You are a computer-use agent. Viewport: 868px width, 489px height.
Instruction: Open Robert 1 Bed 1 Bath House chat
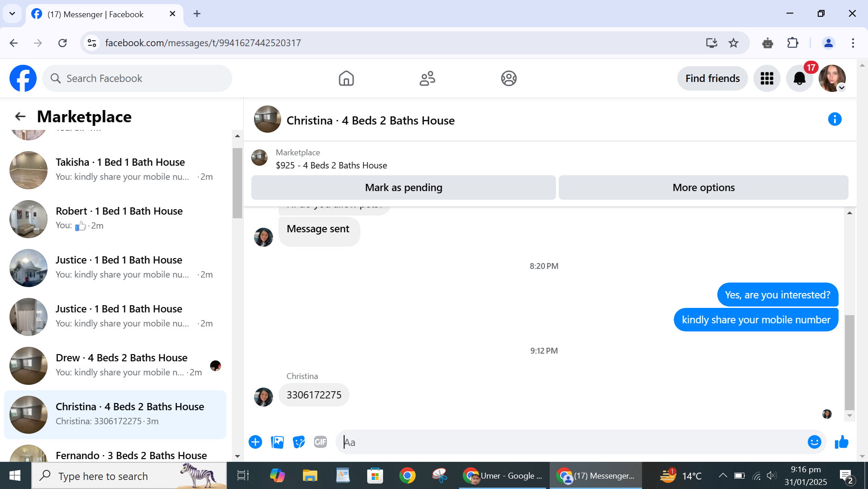click(115, 219)
